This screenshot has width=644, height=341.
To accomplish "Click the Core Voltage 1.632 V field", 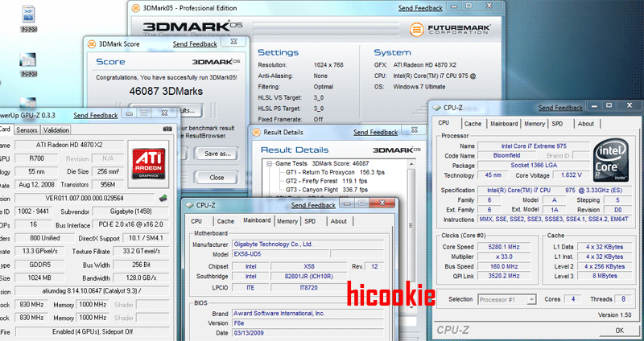I will point(571,175).
